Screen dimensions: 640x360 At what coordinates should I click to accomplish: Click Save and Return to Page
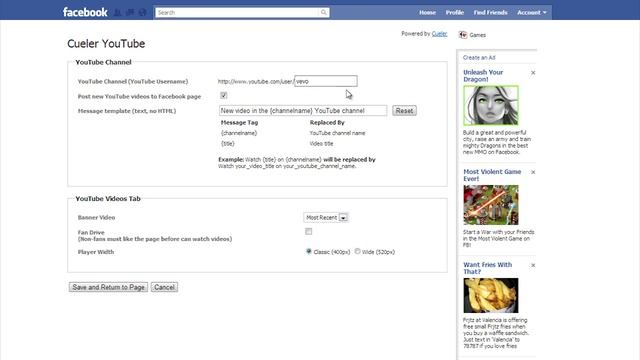pos(108,287)
